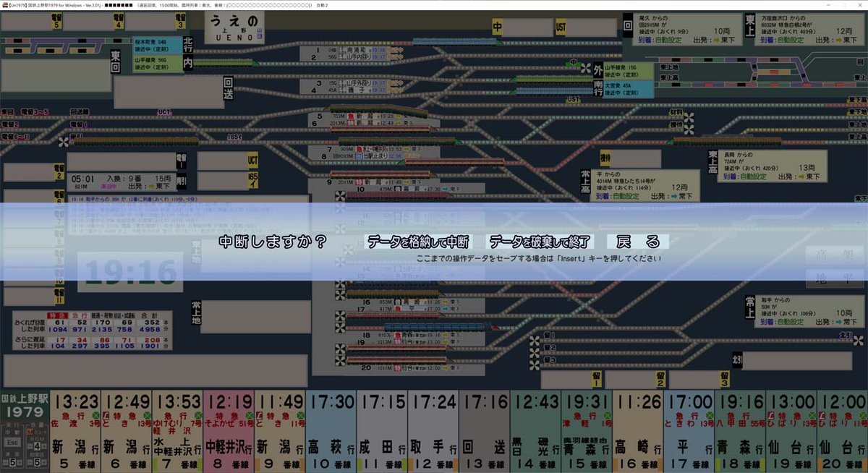This screenshot has height=473, width=868.
Task: Select the yellow 留1 siding label on the track map
Action: click(597, 378)
